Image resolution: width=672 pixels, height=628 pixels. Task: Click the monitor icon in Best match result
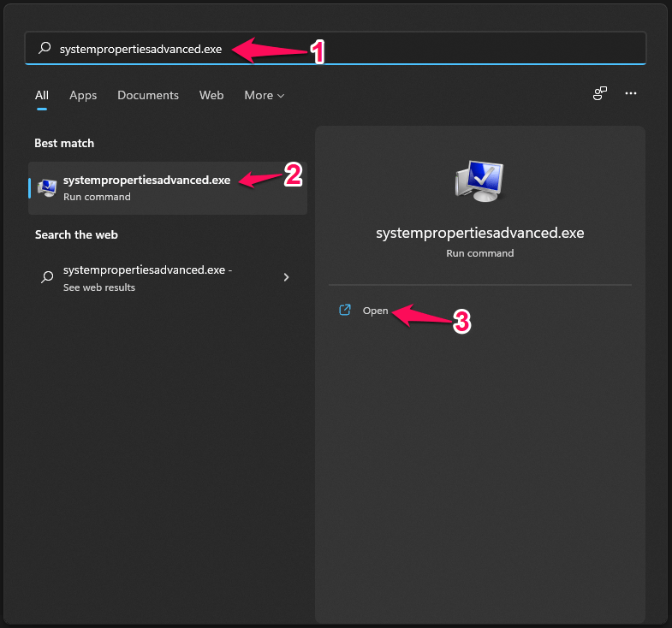[x=48, y=187]
